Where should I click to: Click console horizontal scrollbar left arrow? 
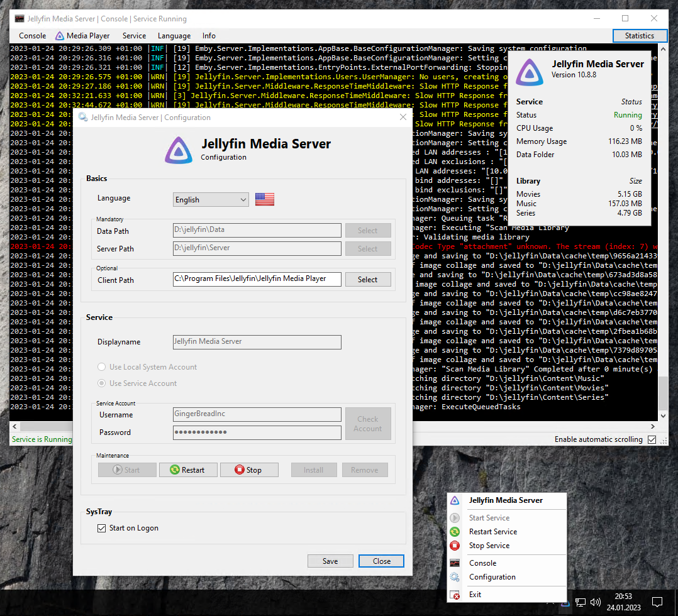[14, 426]
